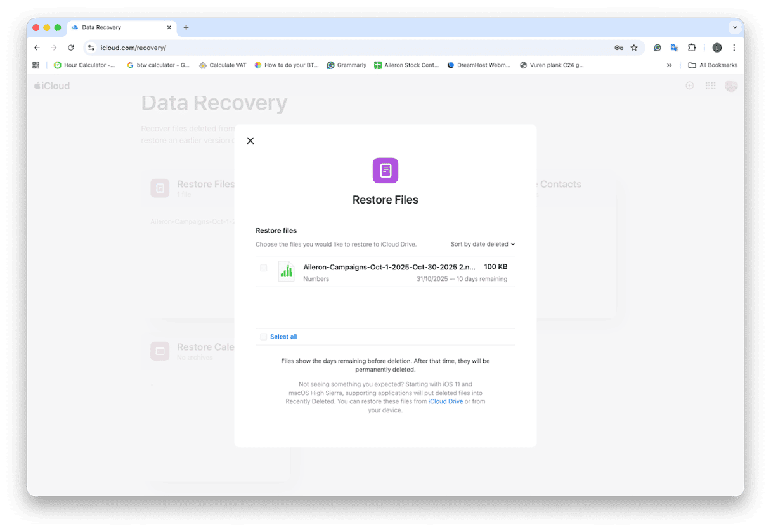Reload the page with refresh icon
This screenshot has height=532, width=771.
pyautogui.click(x=71, y=48)
